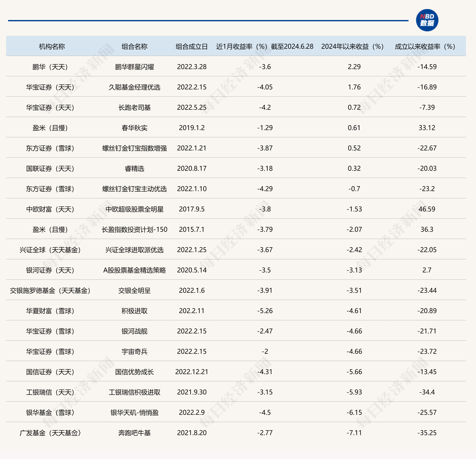
Task: Click the 近1月收益率 column header
Action: [x=265, y=46]
